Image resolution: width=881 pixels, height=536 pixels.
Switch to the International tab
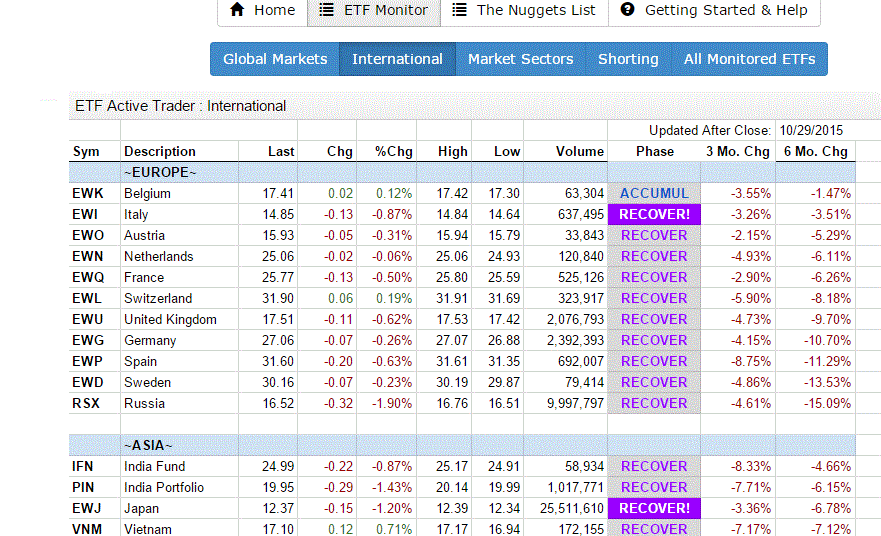pos(397,59)
